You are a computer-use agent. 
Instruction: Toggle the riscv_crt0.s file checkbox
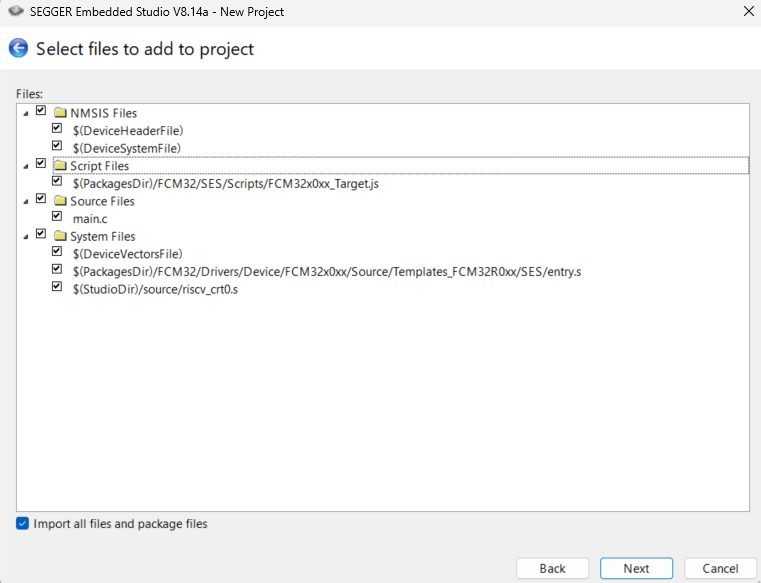58,288
